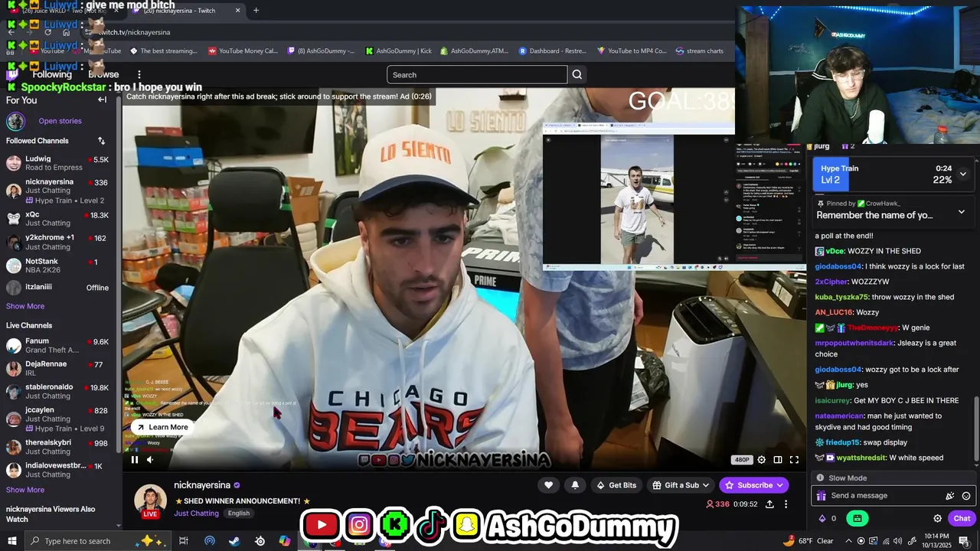The width and height of the screenshot is (980, 551).
Task: Select stableronaldo in Live Channels
Action: tap(57, 391)
